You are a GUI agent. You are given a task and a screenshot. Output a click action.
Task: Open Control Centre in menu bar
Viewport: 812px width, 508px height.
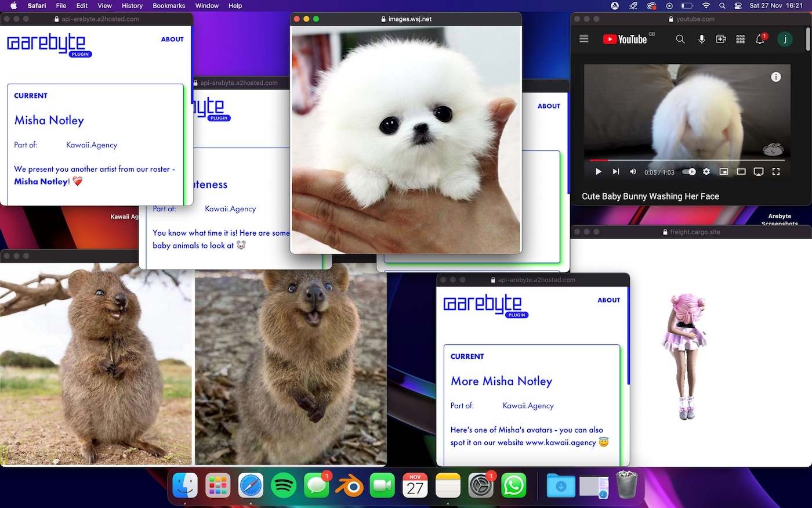coord(738,6)
